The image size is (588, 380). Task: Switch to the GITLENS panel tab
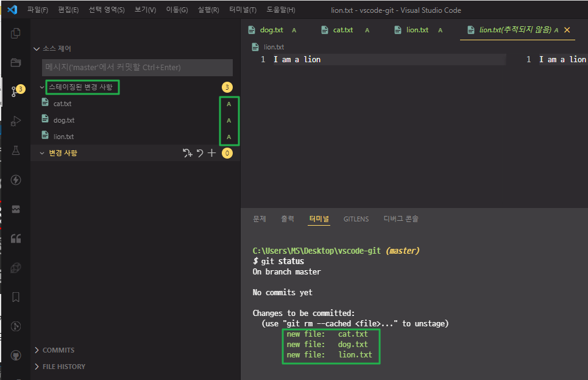coord(356,219)
